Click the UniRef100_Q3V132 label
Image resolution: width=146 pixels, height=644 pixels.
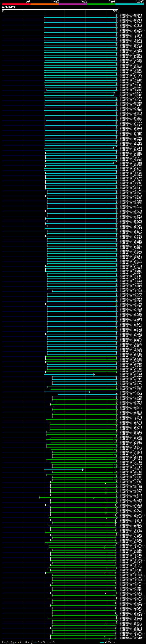(x=131, y=625)
